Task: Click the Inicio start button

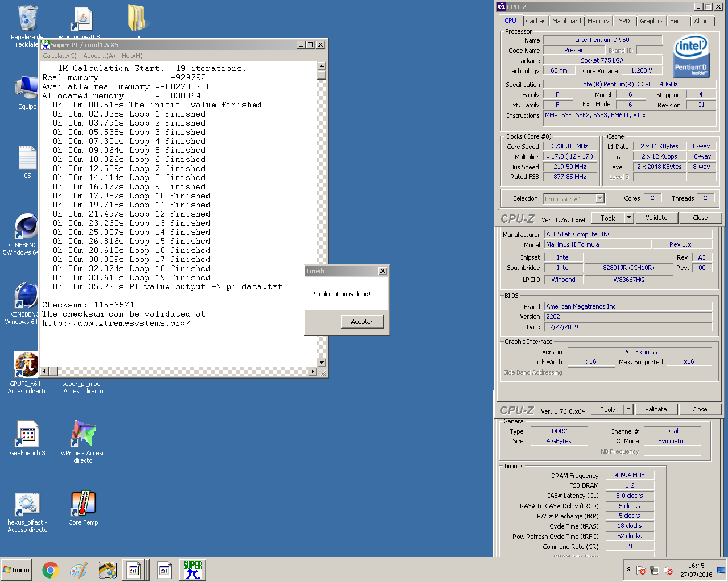Action: tap(16, 570)
